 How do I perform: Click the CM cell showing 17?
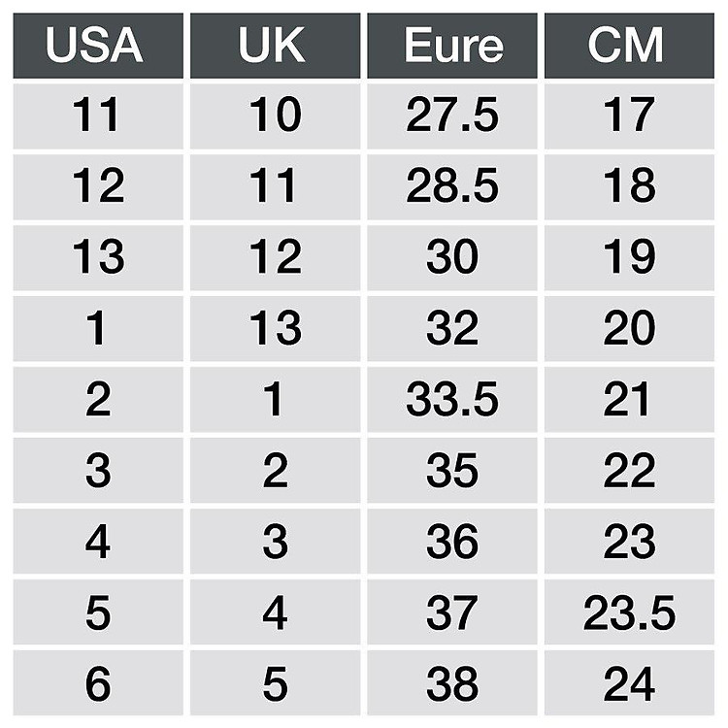click(x=629, y=116)
